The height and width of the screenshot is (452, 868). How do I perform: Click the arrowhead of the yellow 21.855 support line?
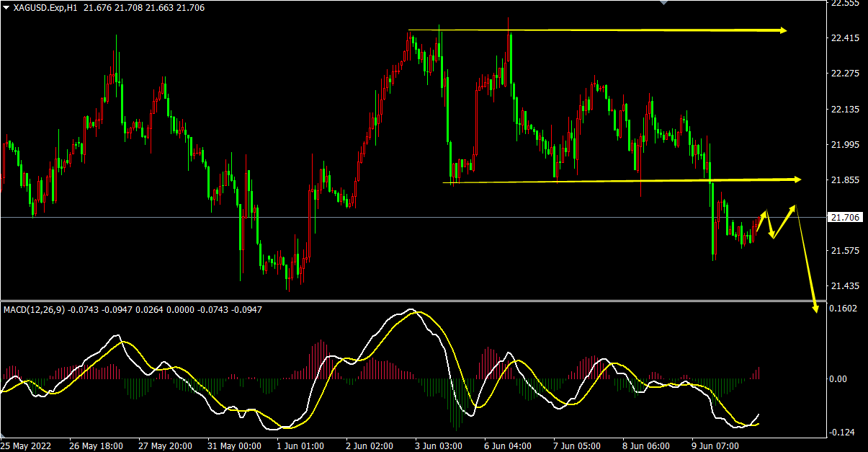click(x=796, y=179)
